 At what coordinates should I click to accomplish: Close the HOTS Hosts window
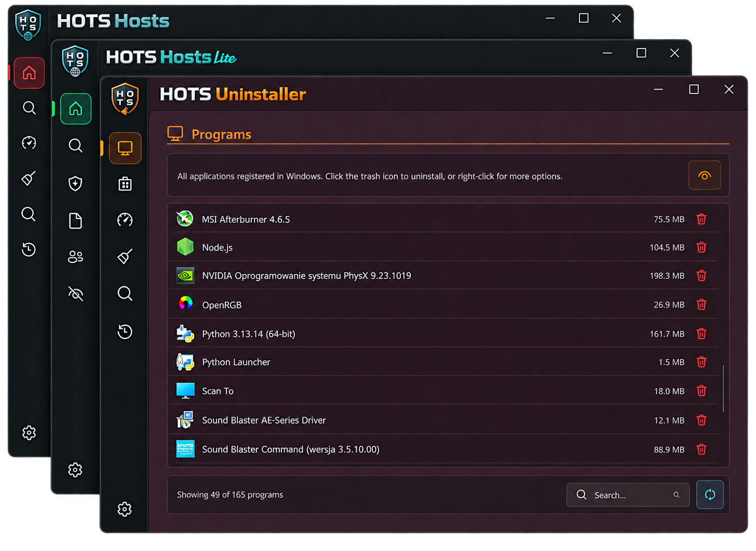616,18
